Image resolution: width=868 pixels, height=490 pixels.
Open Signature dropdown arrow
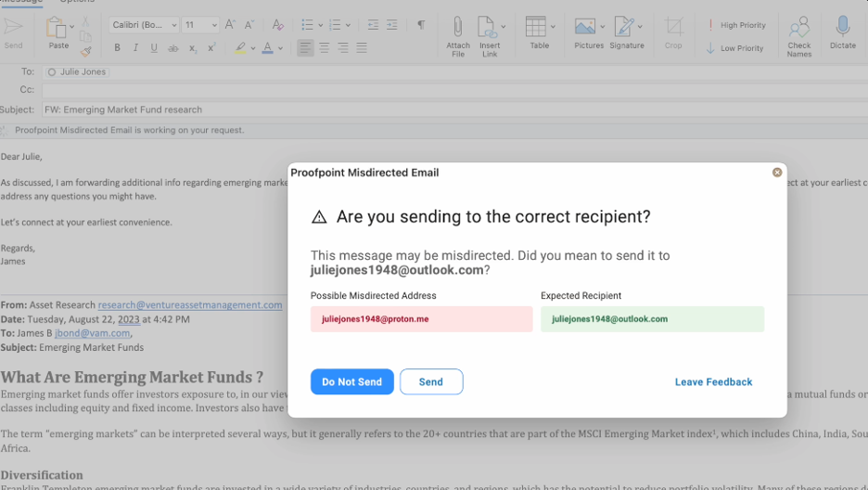pos(640,27)
